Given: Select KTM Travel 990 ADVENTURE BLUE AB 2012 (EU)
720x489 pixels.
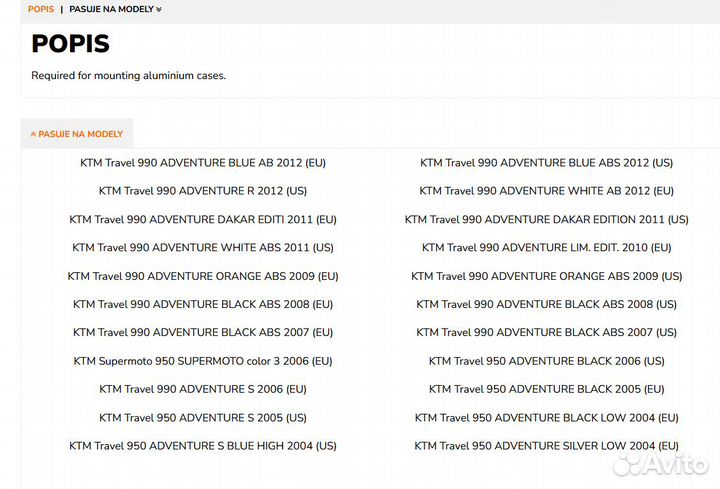Looking at the screenshot, I should coord(203,162).
